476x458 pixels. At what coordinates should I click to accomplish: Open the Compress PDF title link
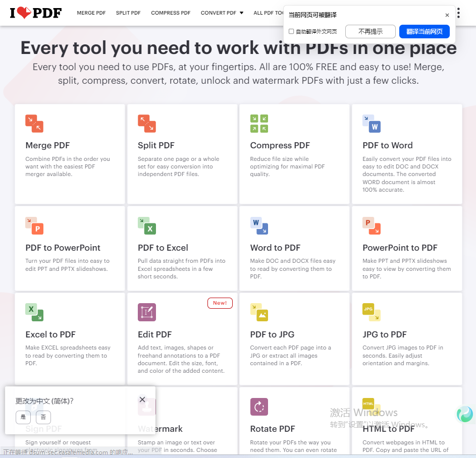coord(280,145)
